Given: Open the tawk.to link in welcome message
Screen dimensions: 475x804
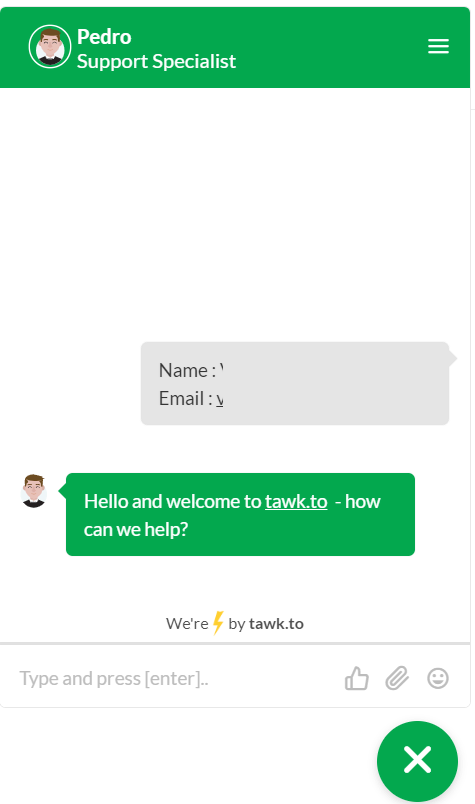Looking at the screenshot, I should coord(296,501).
